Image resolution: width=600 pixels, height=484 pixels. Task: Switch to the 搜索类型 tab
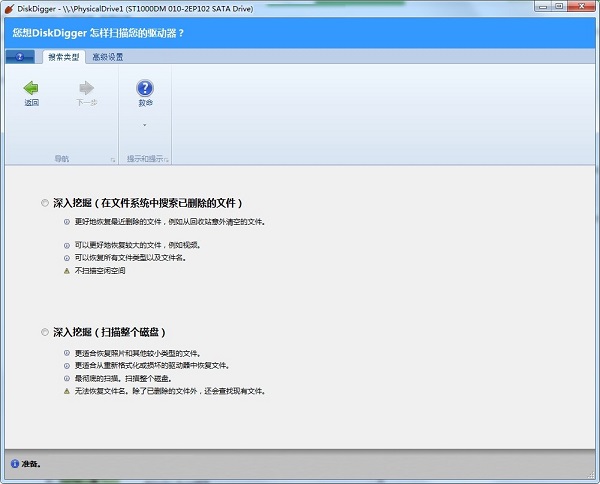(x=64, y=57)
